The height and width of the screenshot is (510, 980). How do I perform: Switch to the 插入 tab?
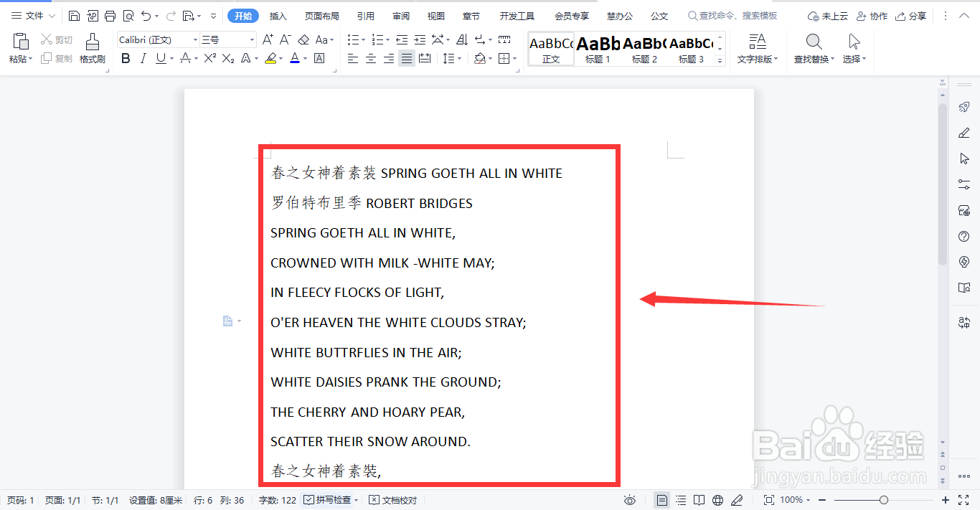(278, 16)
